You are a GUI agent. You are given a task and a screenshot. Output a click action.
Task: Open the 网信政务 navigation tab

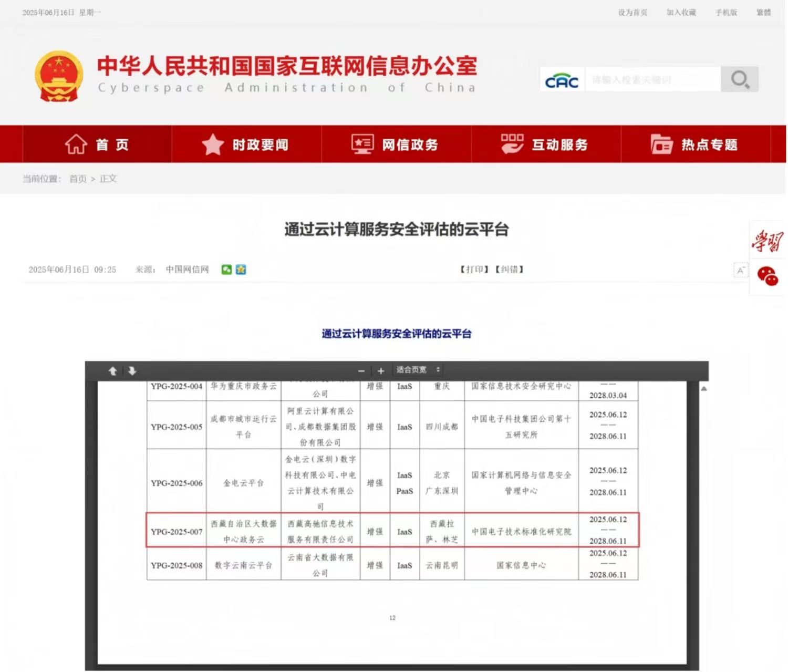coord(396,144)
